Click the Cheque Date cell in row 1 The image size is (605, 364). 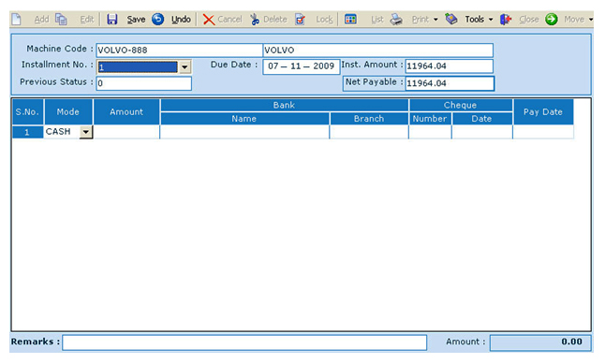point(482,132)
